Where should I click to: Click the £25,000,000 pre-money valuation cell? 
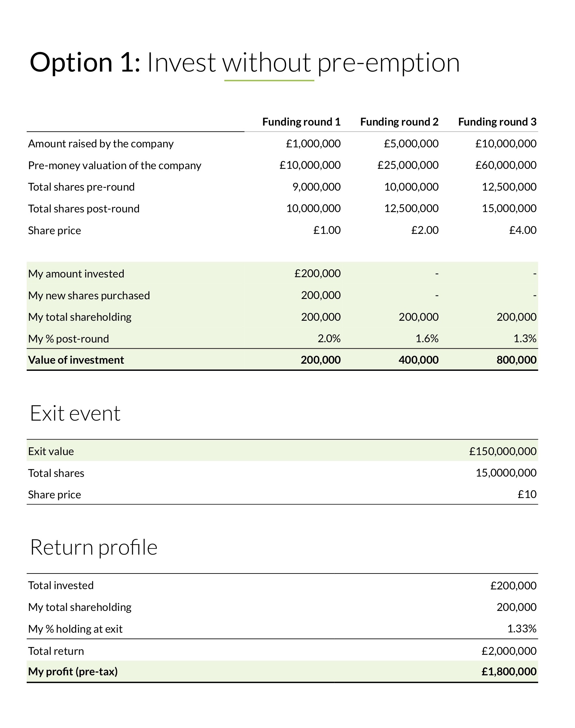tap(408, 165)
